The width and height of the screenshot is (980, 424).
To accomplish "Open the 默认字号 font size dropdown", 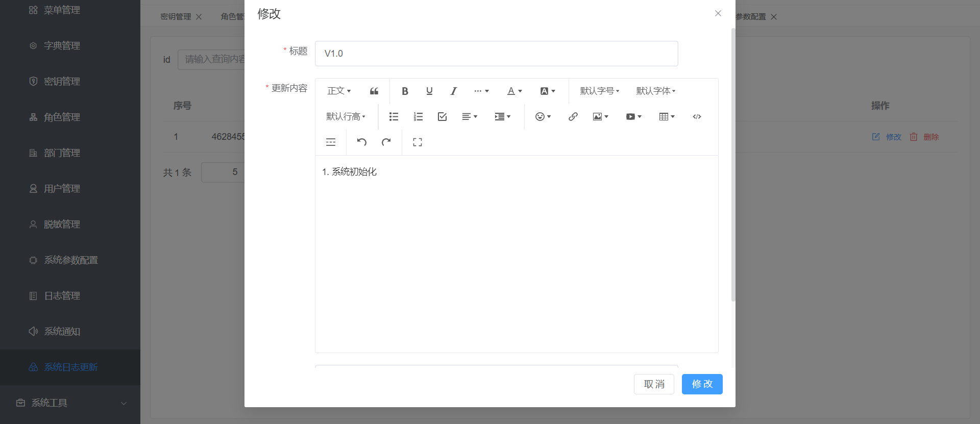I will click(599, 91).
